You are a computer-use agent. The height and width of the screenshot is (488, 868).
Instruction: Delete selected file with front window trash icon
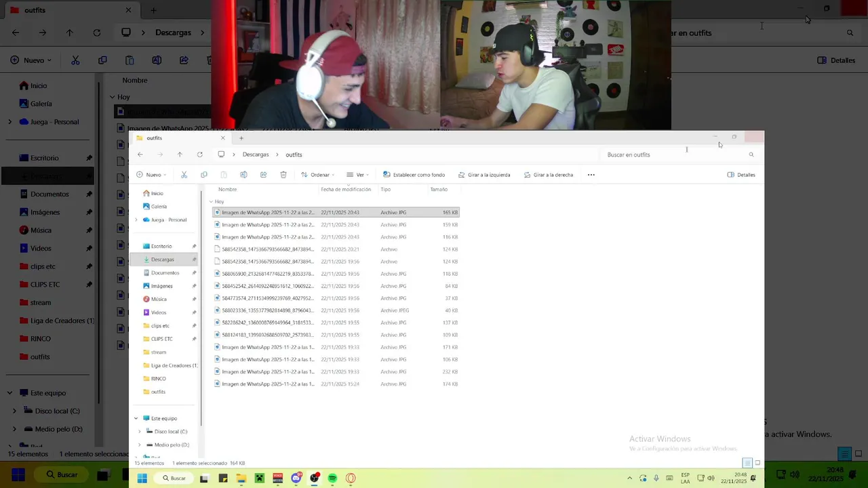coord(283,175)
